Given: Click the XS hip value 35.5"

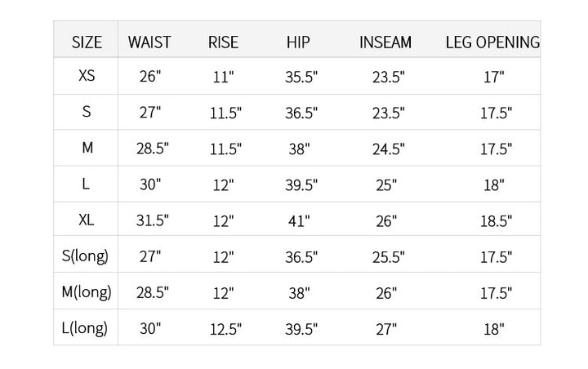Looking at the screenshot, I should 301,78.
